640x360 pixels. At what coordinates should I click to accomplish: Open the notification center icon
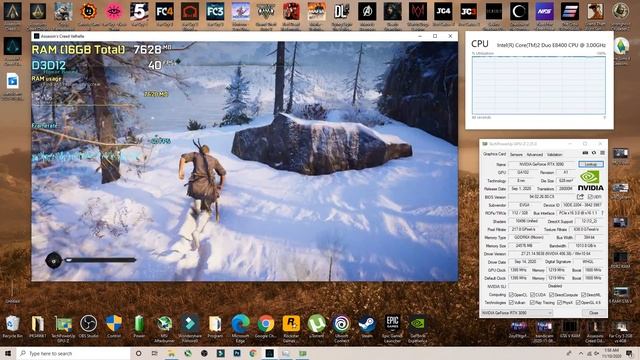630,353
